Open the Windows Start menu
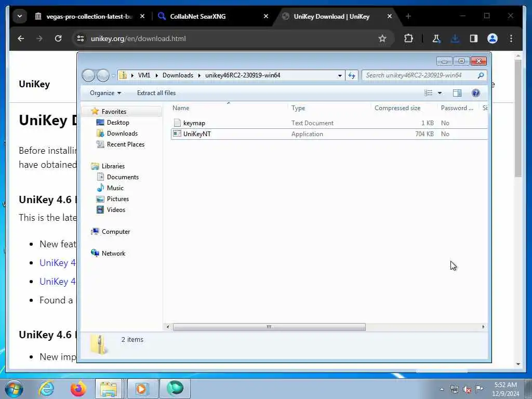 click(14, 389)
